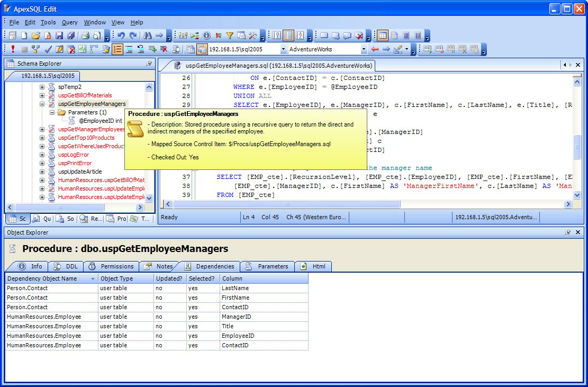Expand the uspUpdateArticle node
This screenshot has height=387, width=588.
tap(42, 172)
